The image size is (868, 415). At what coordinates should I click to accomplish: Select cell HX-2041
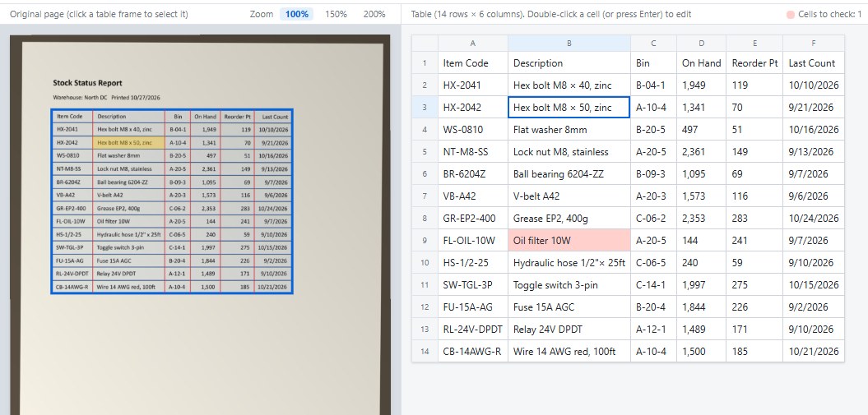pos(473,85)
